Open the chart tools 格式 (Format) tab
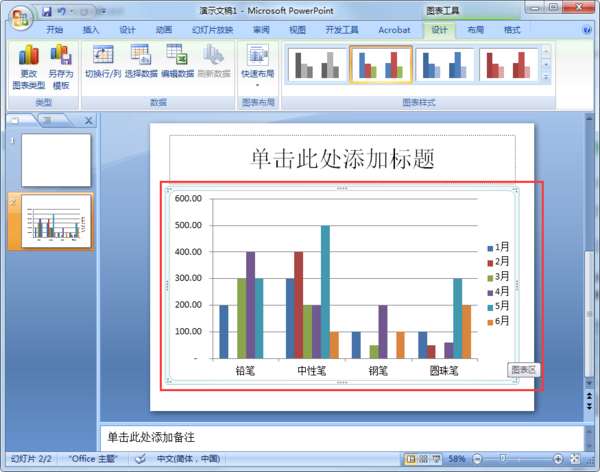 [x=512, y=30]
